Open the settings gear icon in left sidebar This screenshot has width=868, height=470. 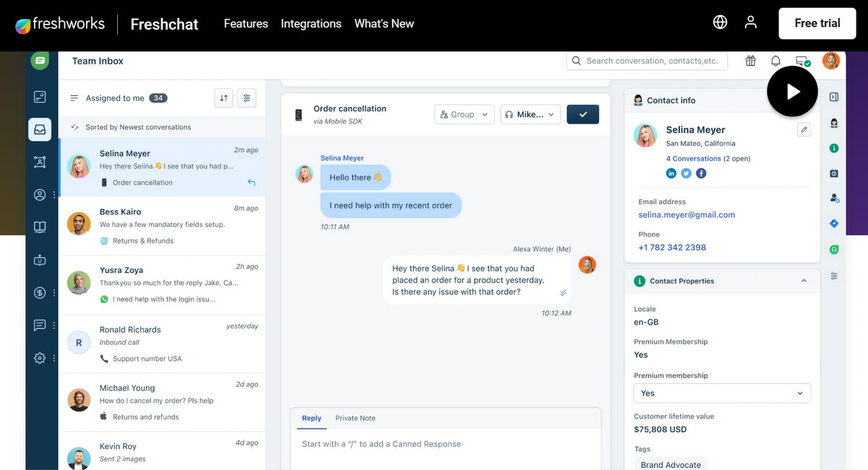40,358
